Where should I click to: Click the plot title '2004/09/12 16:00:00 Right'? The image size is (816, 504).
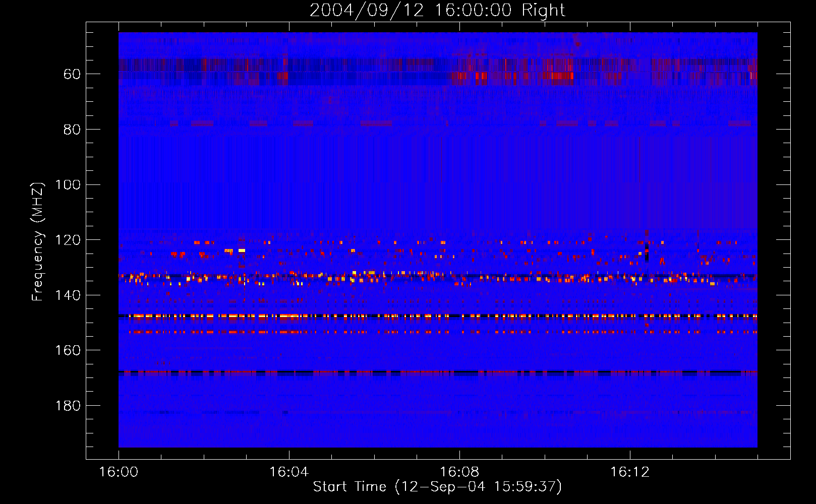tap(437, 10)
